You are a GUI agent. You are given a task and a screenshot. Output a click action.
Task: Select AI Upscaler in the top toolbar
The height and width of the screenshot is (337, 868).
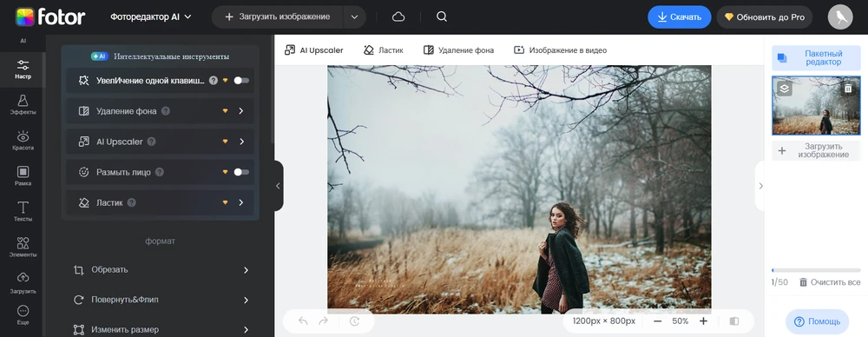(314, 50)
